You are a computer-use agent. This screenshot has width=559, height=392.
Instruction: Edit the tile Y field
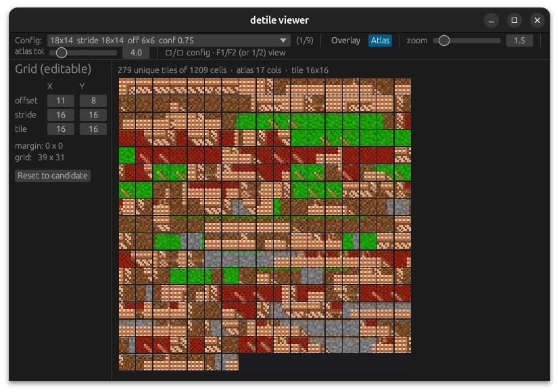tap(93, 129)
